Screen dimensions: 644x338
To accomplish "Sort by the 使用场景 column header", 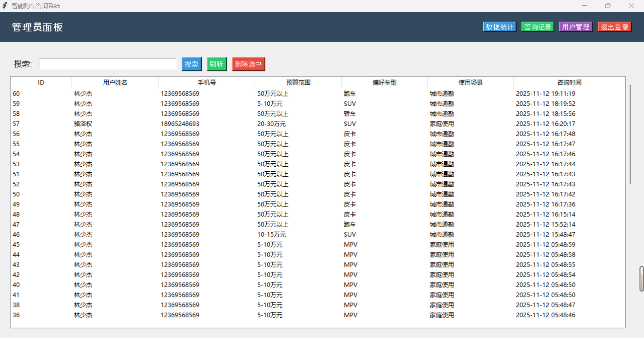I will coord(471,82).
